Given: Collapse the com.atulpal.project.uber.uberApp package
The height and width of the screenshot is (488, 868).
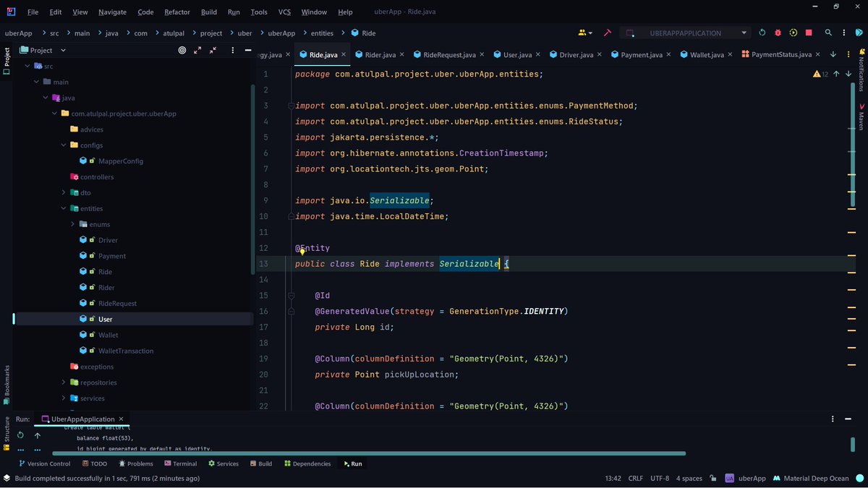Looking at the screenshot, I should (x=54, y=114).
